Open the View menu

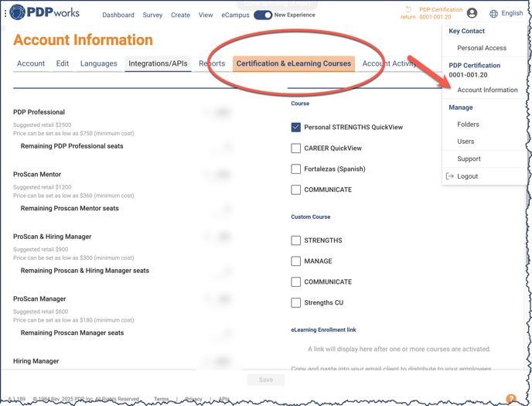(206, 15)
